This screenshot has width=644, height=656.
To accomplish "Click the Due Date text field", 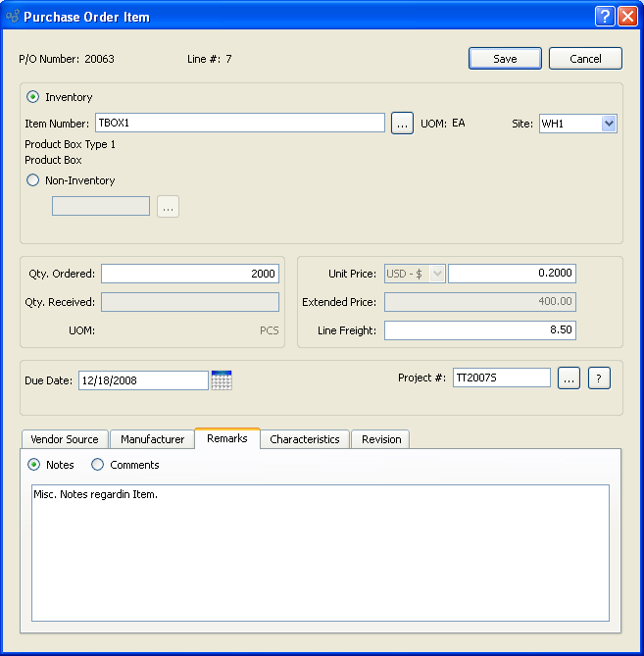I will pos(143,380).
